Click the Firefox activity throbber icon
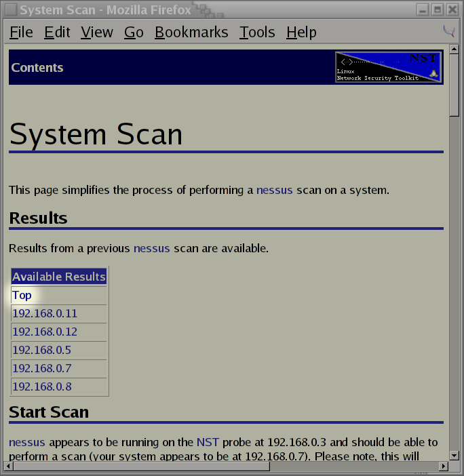Screen dimensions: 464x476 pyautogui.click(x=448, y=31)
